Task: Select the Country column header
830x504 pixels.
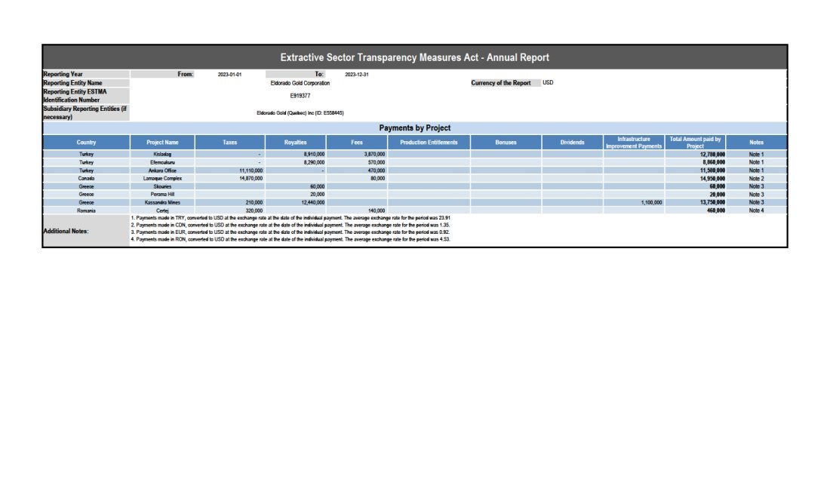Action: pos(86,143)
